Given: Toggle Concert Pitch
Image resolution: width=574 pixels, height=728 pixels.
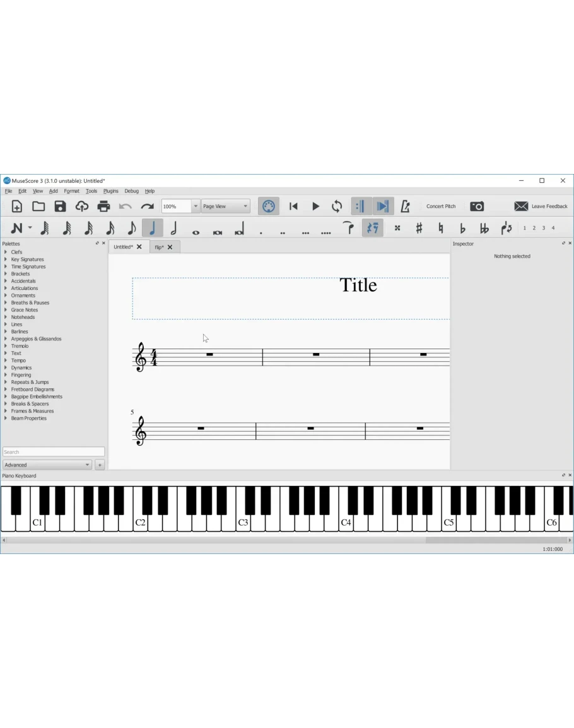Looking at the screenshot, I should (x=440, y=206).
